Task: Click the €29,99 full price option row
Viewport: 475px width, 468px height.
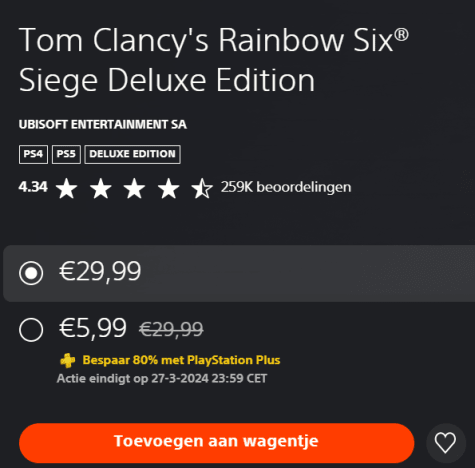Action: pos(239,273)
